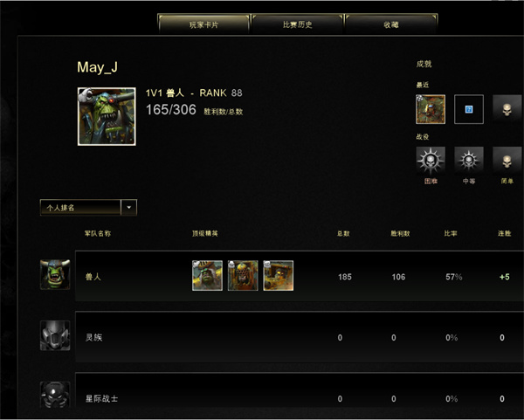Select the 灵族 army row
This screenshot has height=420, width=524.
click(x=300, y=337)
